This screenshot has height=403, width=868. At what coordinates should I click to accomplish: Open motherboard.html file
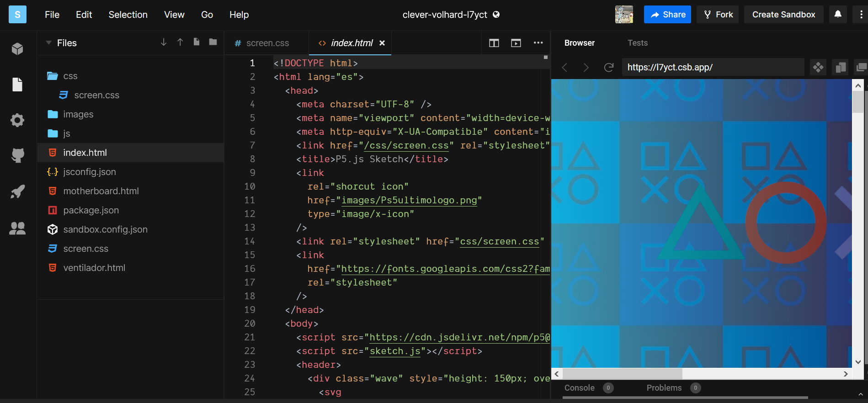101,191
